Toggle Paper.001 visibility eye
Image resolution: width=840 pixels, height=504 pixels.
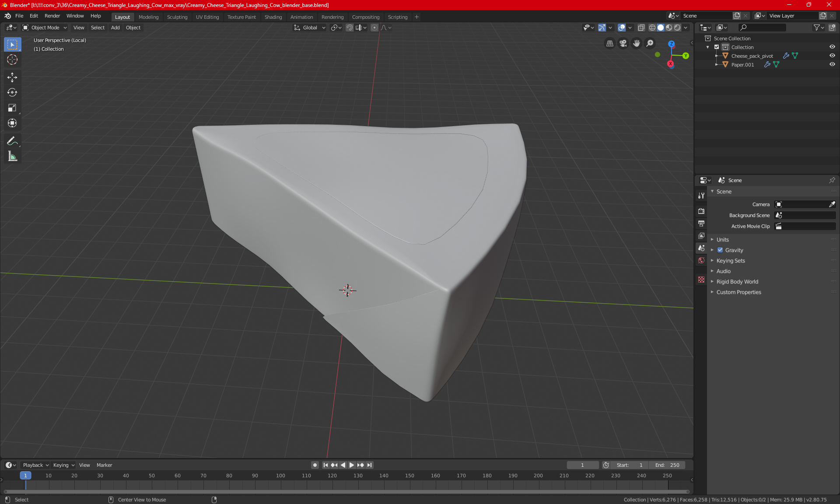click(x=832, y=64)
